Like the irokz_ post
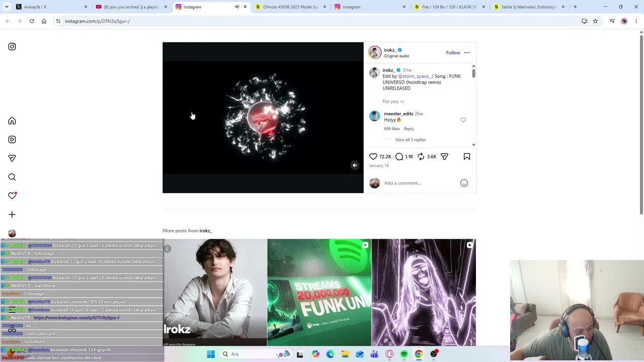The height and width of the screenshot is (362, 644). tap(373, 157)
